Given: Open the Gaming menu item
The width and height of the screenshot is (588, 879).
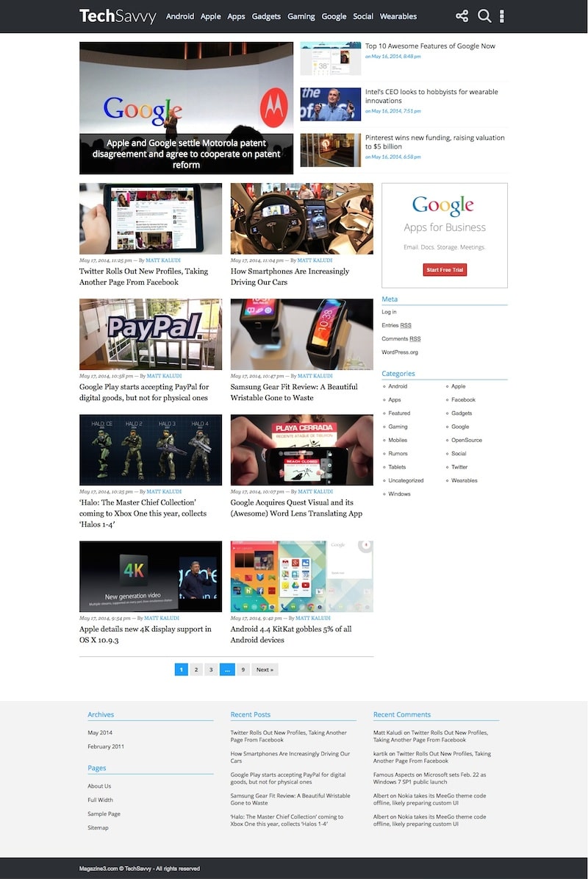Looking at the screenshot, I should click(301, 16).
